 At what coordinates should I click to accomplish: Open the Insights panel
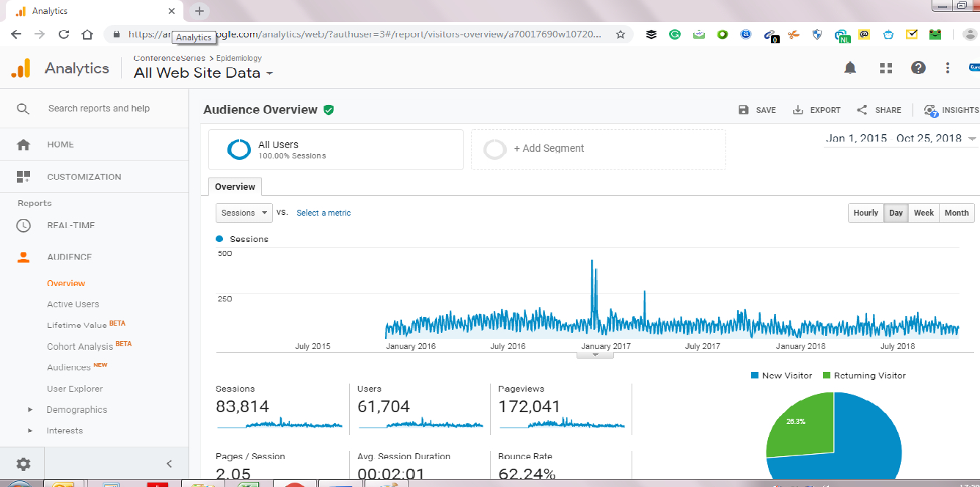(x=951, y=110)
